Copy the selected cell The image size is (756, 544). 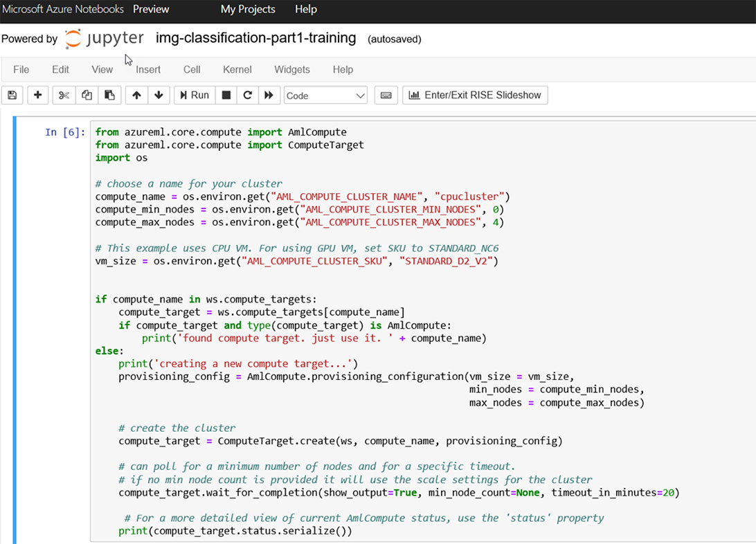click(86, 95)
